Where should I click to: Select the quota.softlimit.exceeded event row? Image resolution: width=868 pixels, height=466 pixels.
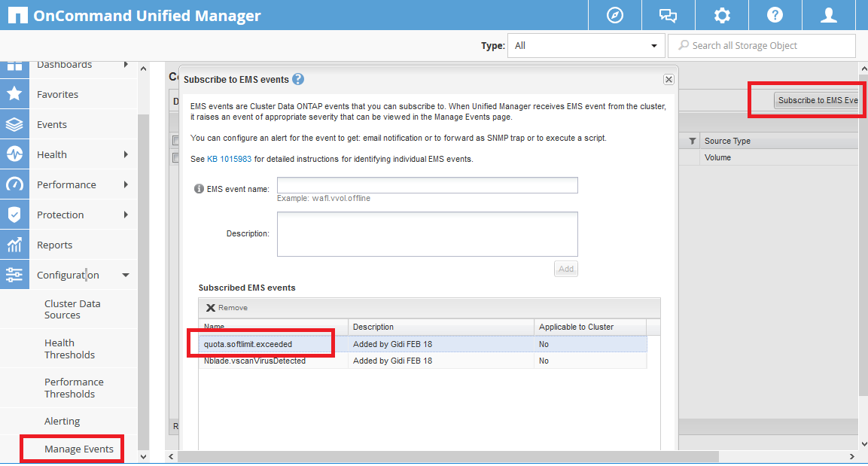(248, 344)
